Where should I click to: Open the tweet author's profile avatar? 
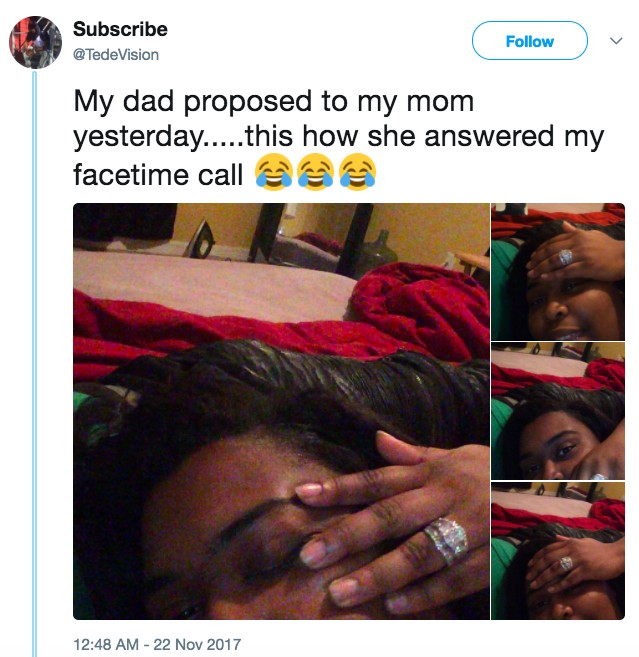[x=36, y=42]
